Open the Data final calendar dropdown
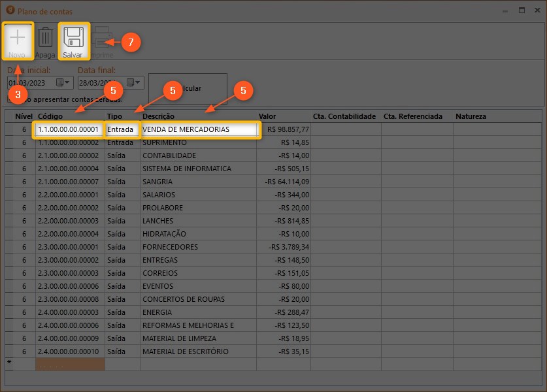 click(134, 83)
